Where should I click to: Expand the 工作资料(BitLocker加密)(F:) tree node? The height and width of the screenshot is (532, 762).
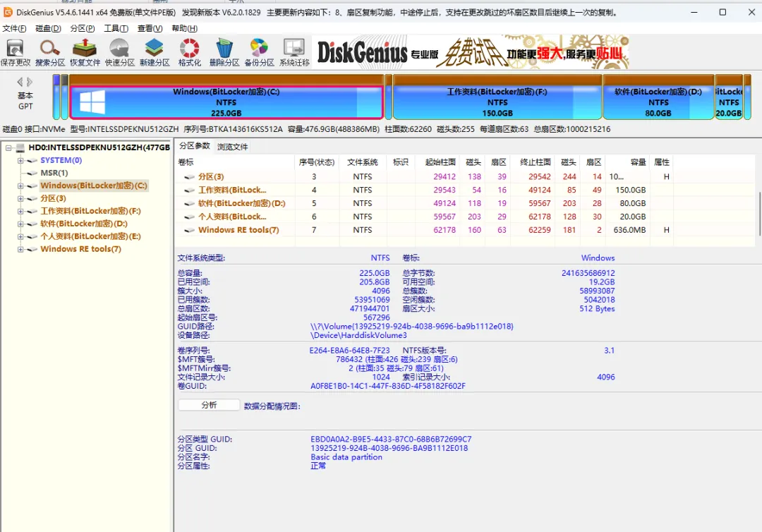point(20,211)
